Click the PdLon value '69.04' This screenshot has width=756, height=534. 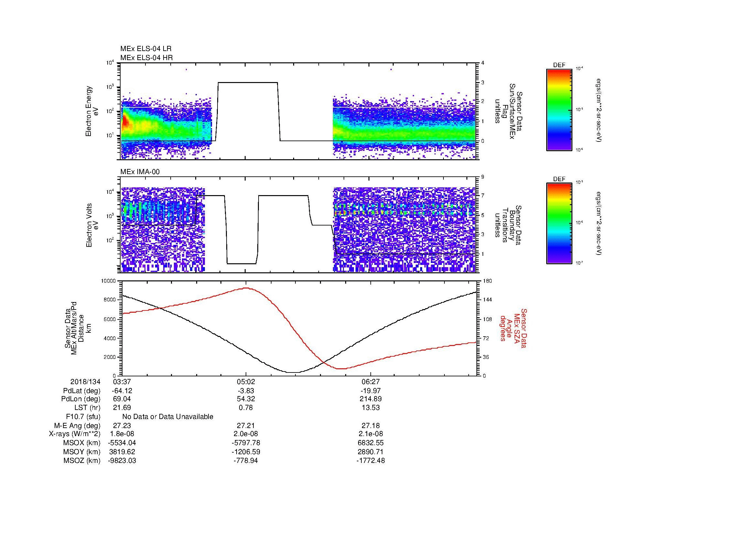coord(122,399)
